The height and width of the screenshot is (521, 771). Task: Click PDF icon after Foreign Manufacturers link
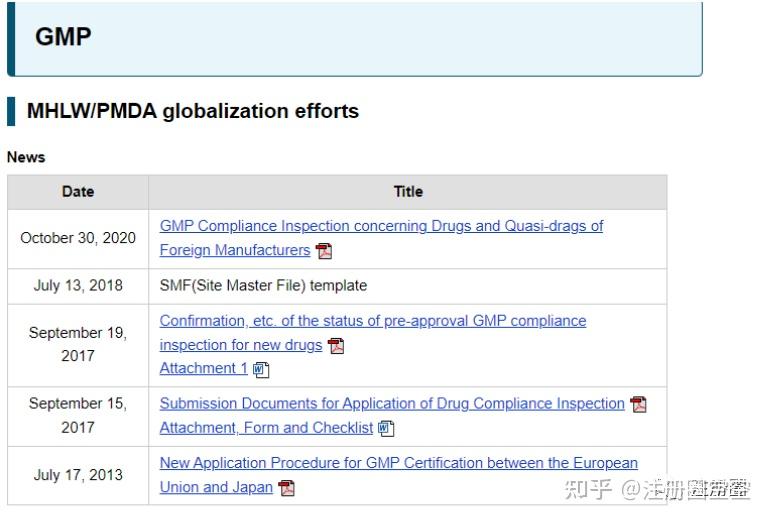(x=324, y=251)
